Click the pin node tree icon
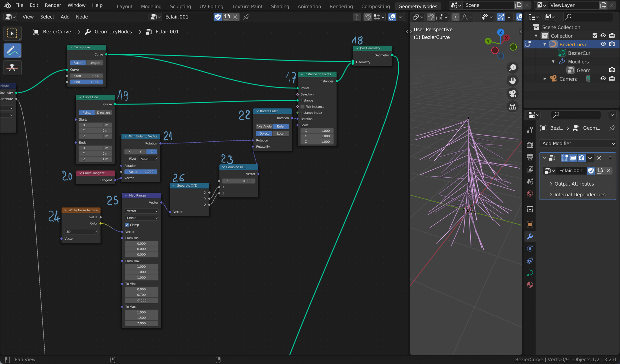The width and height of the screenshot is (620, 364). point(246,17)
